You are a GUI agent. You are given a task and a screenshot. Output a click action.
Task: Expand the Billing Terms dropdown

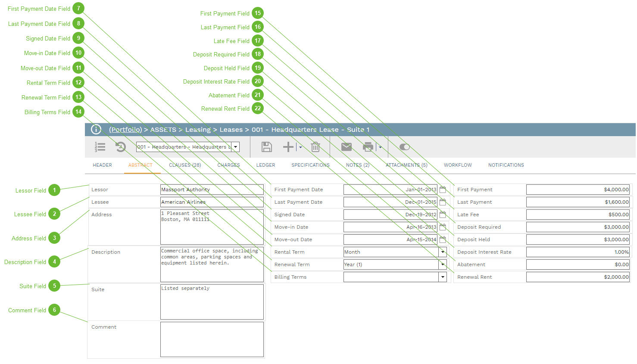443,277
